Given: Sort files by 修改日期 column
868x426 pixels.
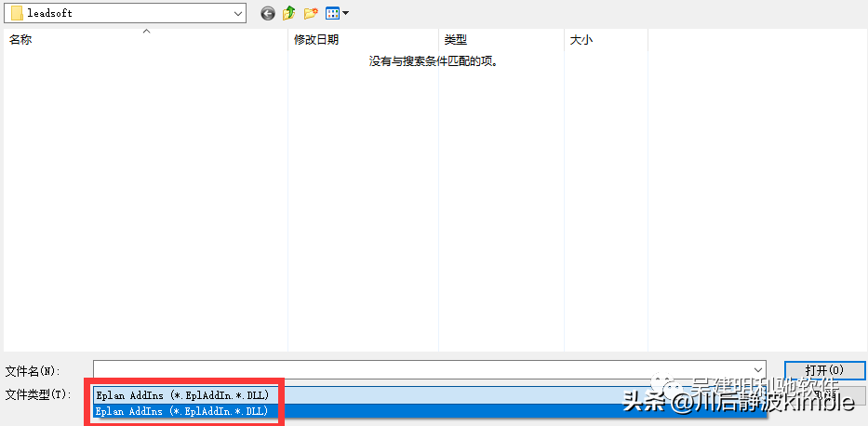Looking at the screenshot, I should 316,40.
